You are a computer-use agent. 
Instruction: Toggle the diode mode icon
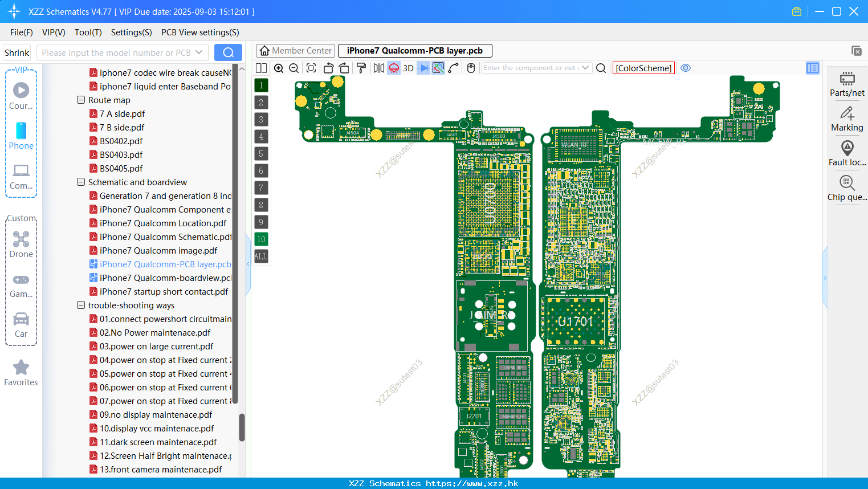(x=423, y=68)
